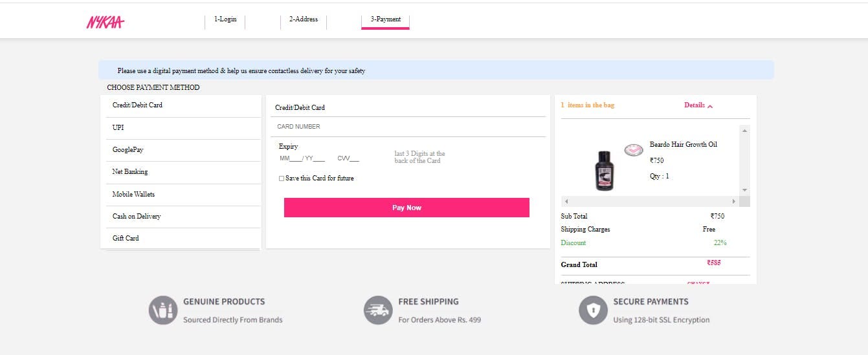The width and height of the screenshot is (868, 355).
Task: Go to the 2-Address step tab
Action: 304,19
